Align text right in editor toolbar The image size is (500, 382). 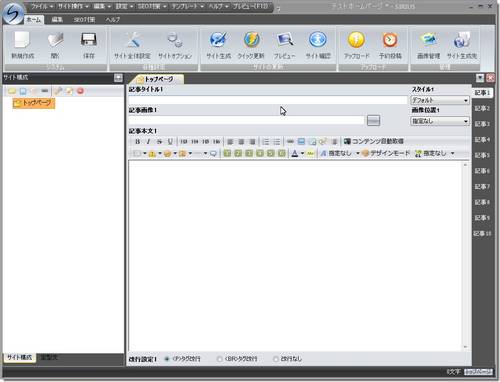click(x=252, y=142)
